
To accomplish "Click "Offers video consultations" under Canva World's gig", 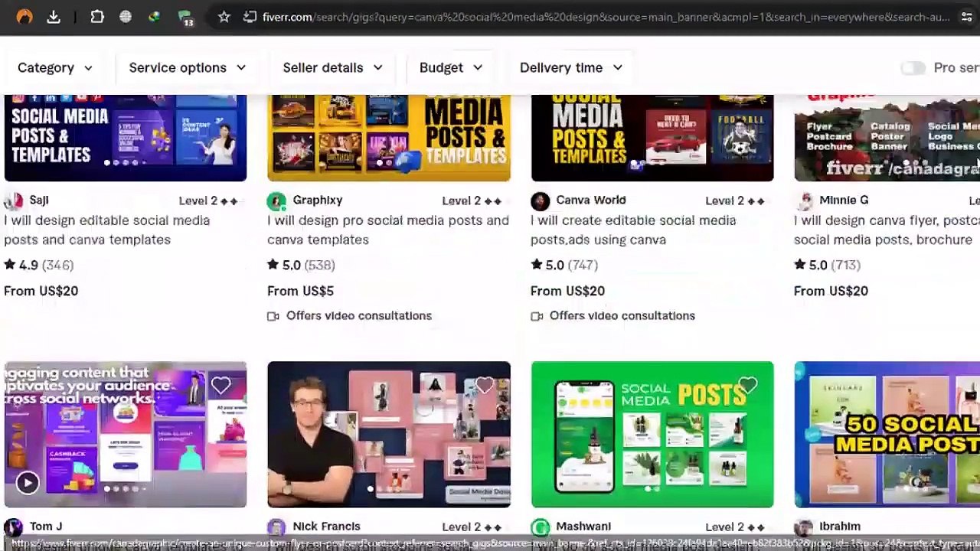I will coord(622,316).
